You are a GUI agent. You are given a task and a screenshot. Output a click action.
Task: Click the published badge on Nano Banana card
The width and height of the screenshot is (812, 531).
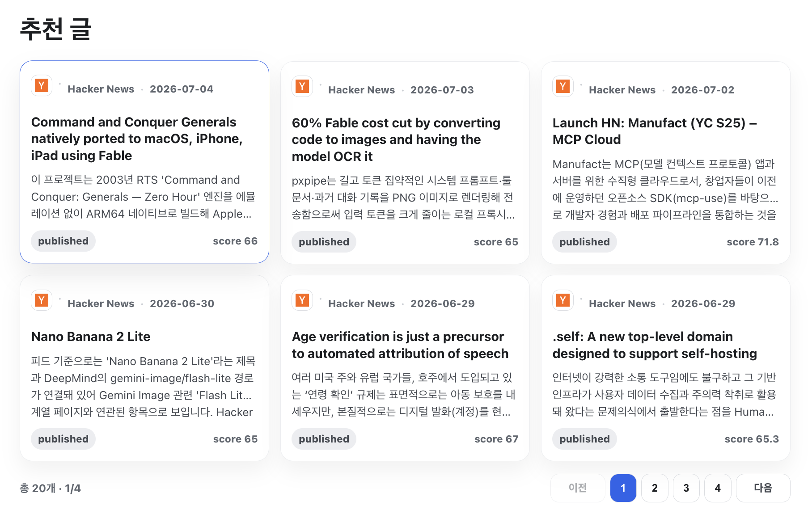coord(63,439)
